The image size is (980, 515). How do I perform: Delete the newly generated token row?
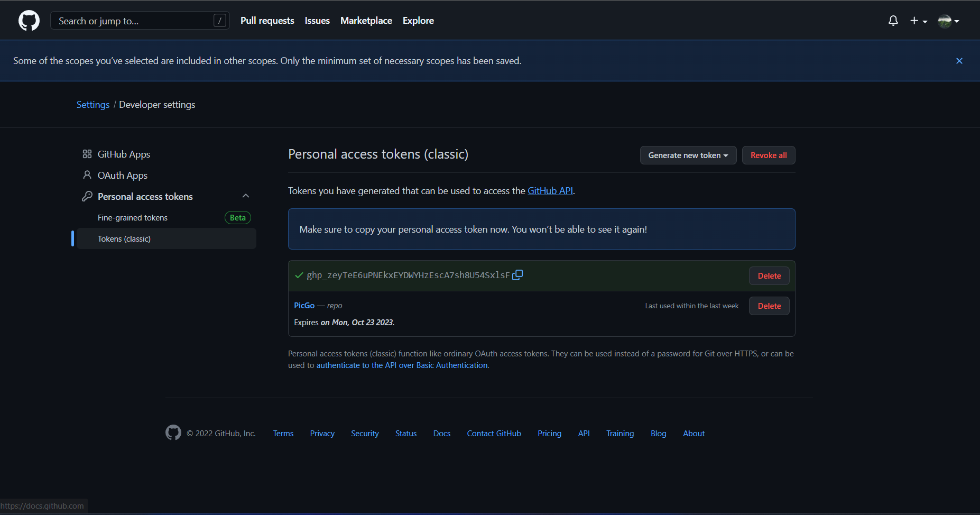[x=769, y=276]
